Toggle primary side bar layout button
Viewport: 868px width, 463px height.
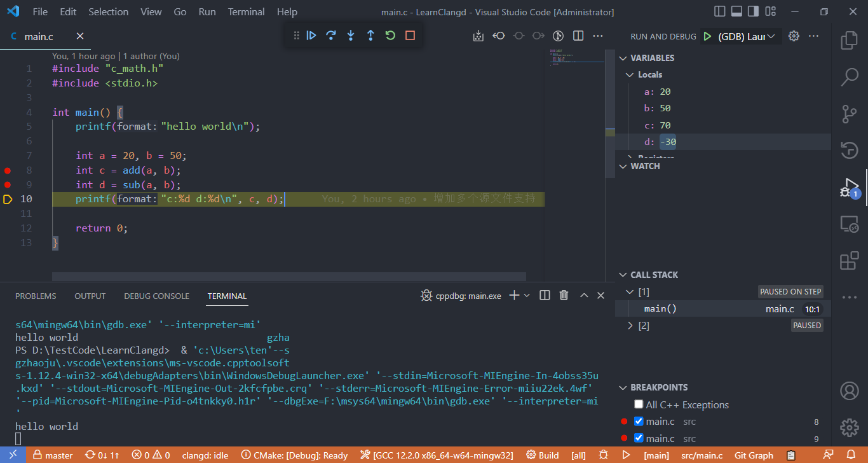[720, 11]
